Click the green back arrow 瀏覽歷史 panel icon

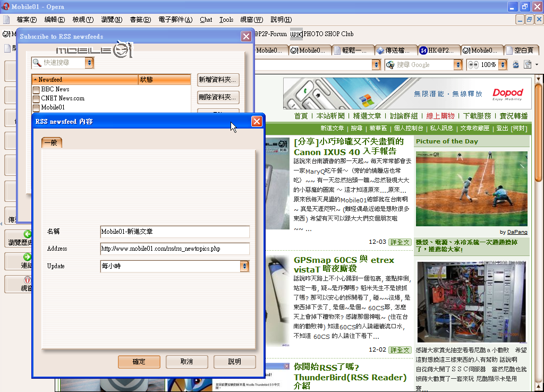(28, 234)
